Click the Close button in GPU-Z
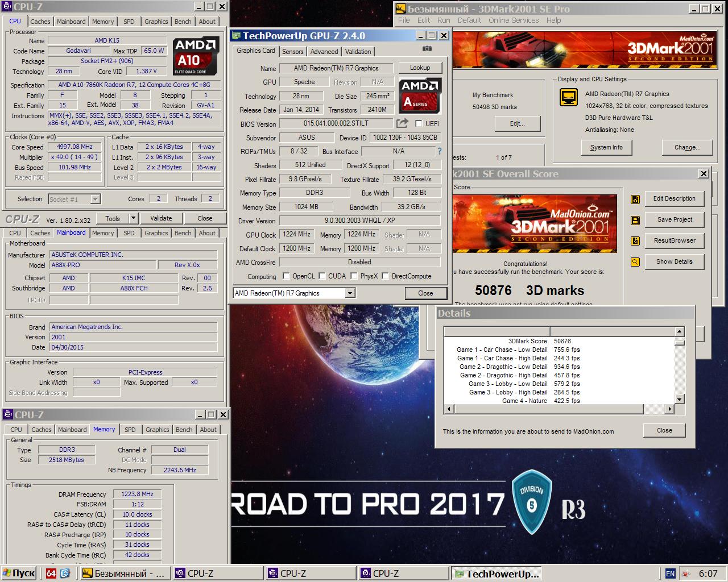728x582 pixels. pos(425,293)
